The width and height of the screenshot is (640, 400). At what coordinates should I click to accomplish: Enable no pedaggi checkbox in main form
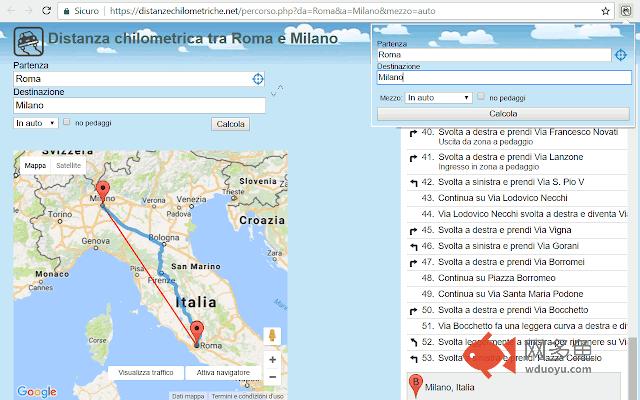pyautogui.click(x=66, y=122)
